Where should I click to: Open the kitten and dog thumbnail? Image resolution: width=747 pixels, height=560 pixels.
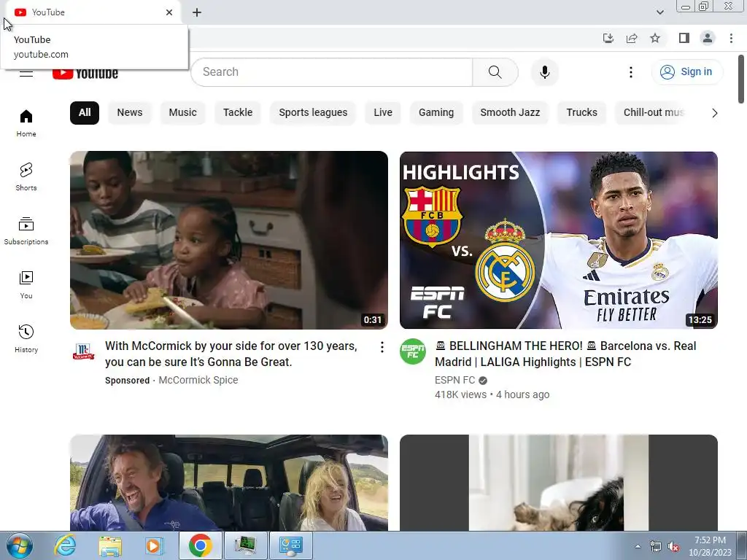pyautogui.click(x=558, y=483)
